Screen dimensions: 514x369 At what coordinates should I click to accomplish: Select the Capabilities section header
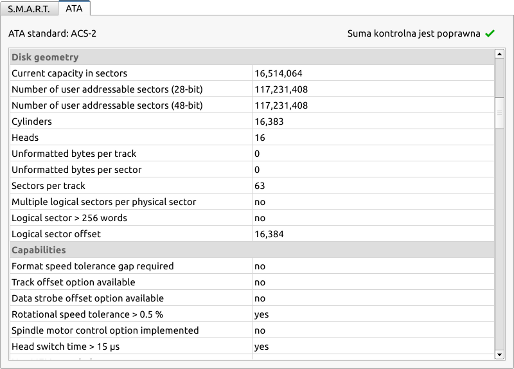pyautogui.click(x=252, y=250)
